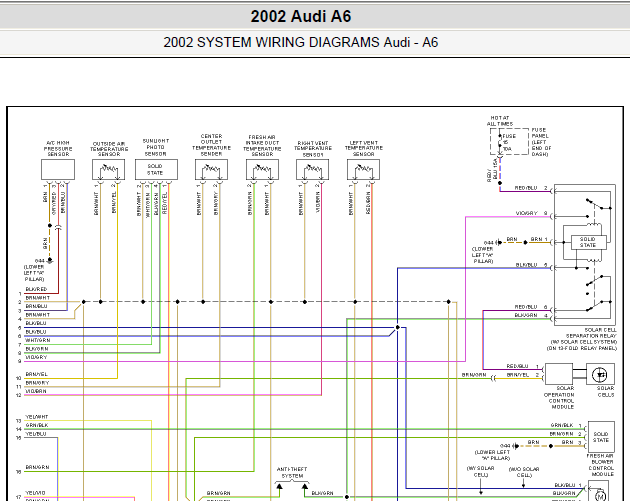Click the '(W/ SOLAR CELL)' label
The image size is (630, 501).
click(481, 472)
